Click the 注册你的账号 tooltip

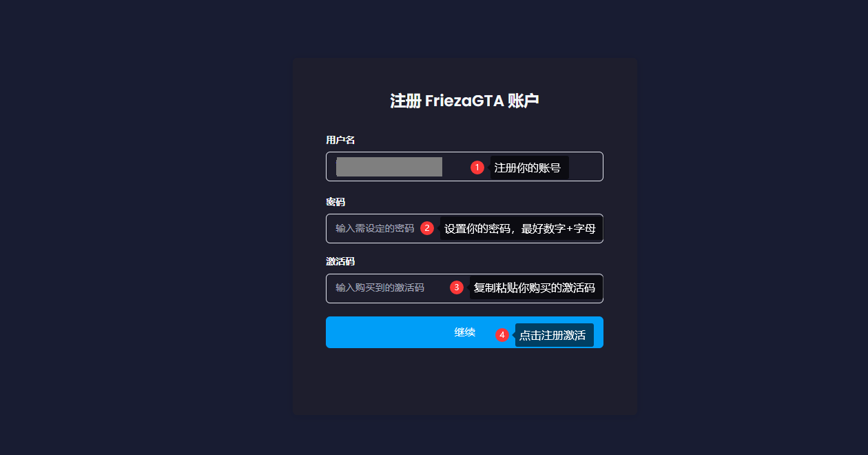(528, 168)
